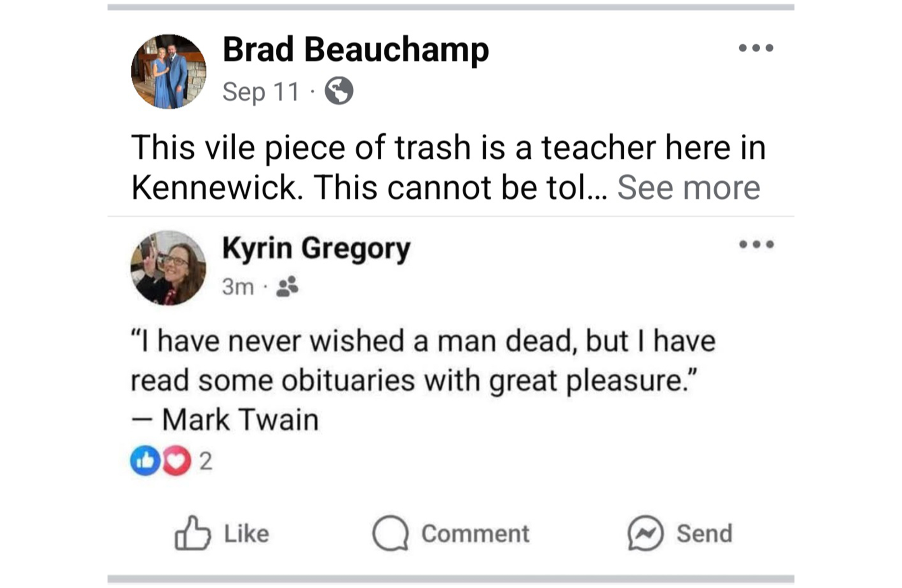902x588 pixels.
Task: Expand post text with See more
Action: (x=689, y=188)
